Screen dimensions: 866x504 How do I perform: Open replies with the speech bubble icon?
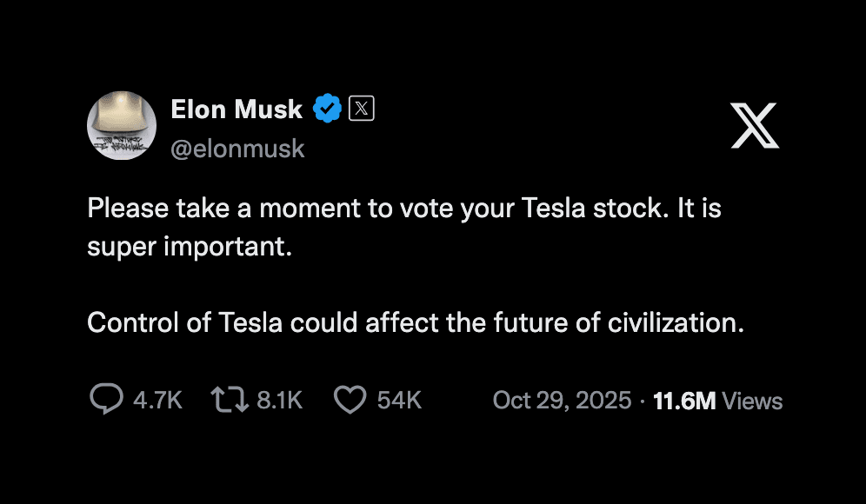(x=106, y=399)
